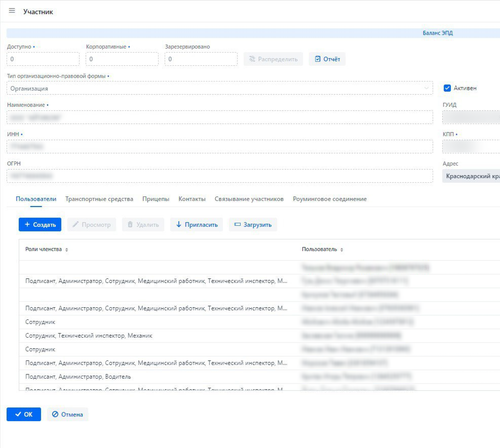This screenshot has height=448, width=500.
Task: Open the Связывание участников tab
Action: [249, 199]
